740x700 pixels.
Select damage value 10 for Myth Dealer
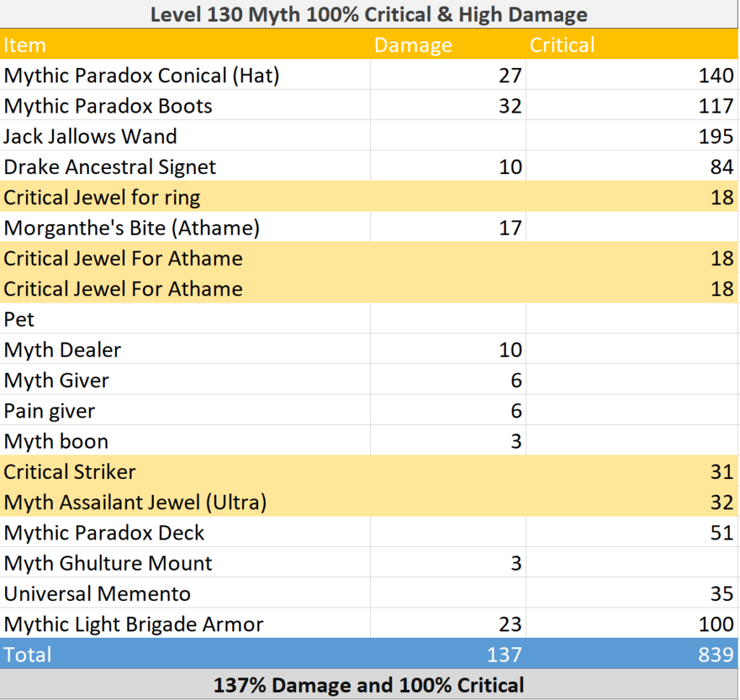(x=448, y=350)
